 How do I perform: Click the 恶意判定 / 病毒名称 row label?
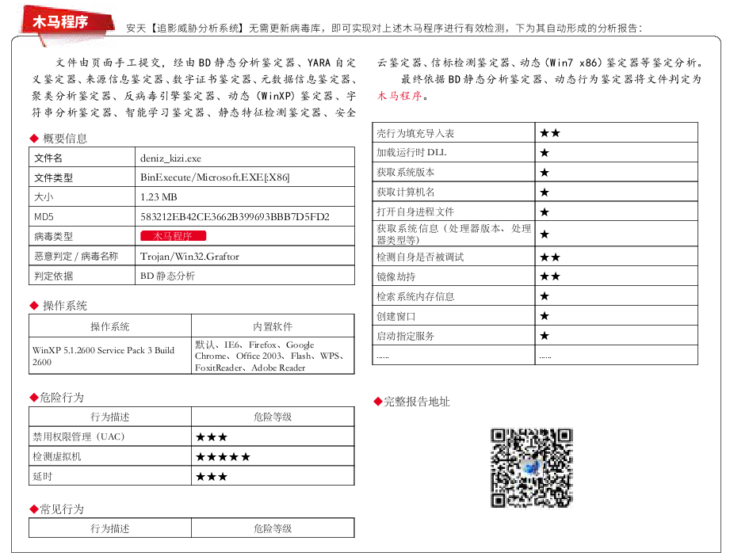(76, 257)
